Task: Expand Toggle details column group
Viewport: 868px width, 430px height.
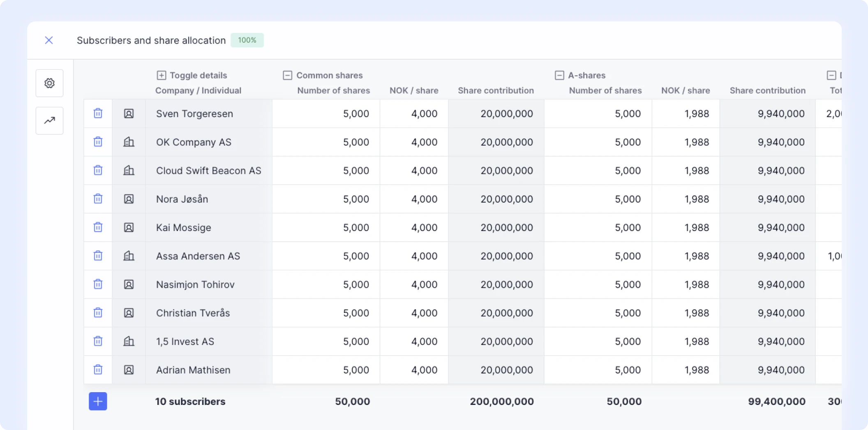Action: click(161, 75)
